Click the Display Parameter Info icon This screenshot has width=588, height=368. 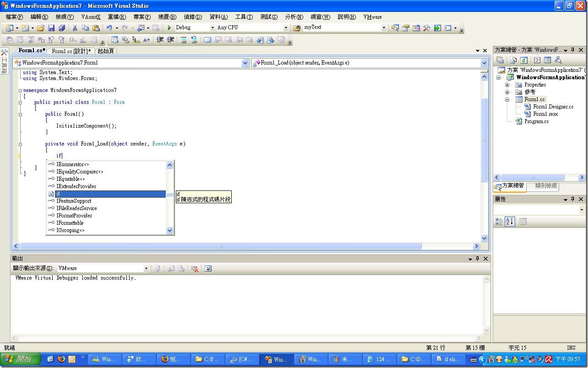tap(125, 40)
